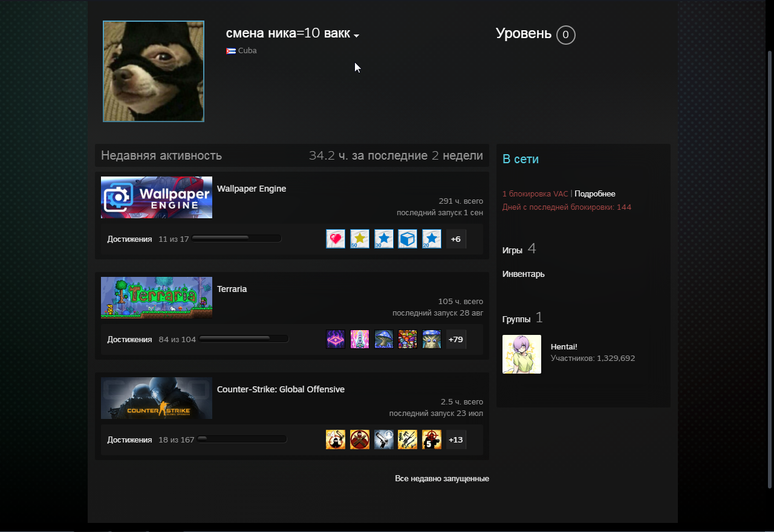View Wallpaper Engine blue cube achievement
The height and width of the screenshot is (532, 774).
tap(408, 239)
